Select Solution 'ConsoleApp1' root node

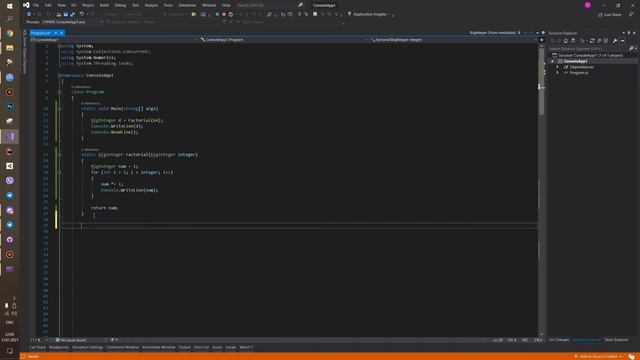pyautogui.click(x=588, y=55)
